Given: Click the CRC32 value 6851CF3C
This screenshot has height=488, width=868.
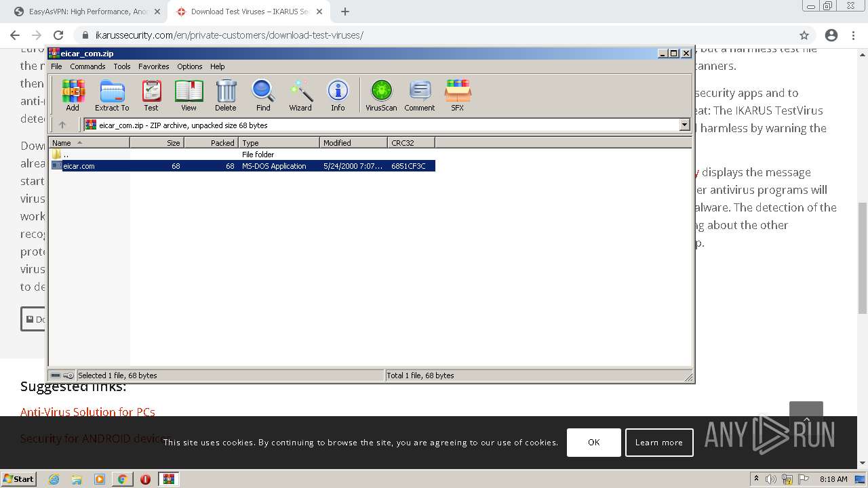Looking at the screenshot, I should [x=408, y=166].
